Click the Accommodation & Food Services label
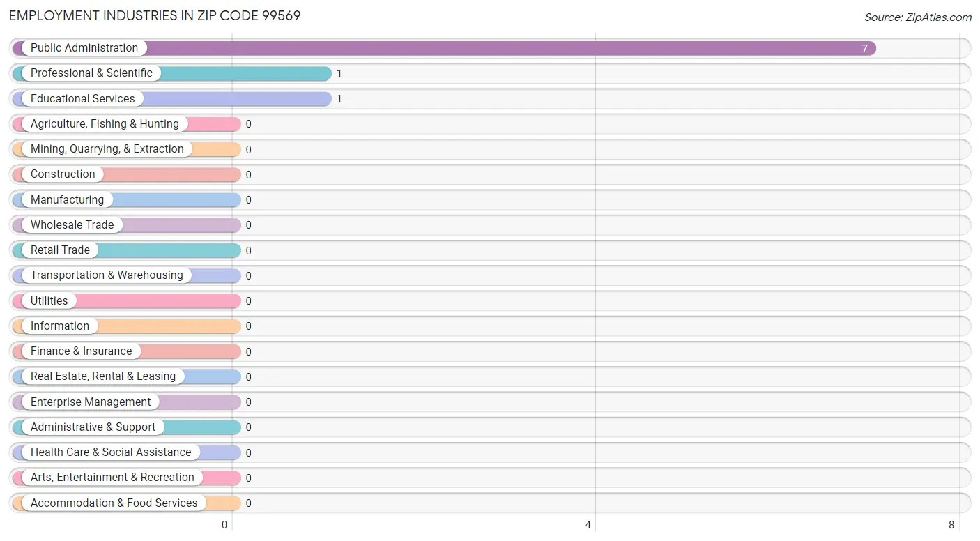This screenshot has width=980, height=541. click(x=114, y=503)
